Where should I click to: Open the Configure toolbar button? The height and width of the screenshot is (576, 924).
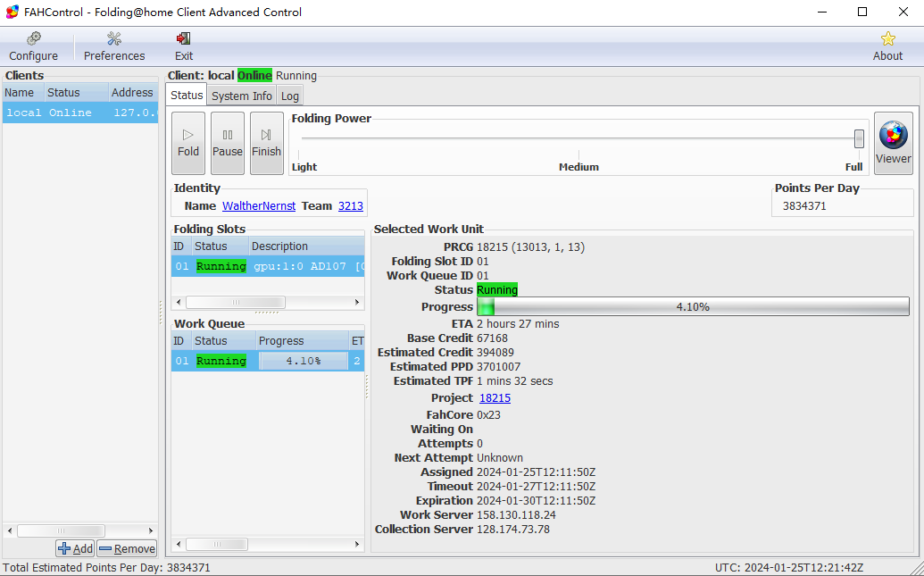click(34, 46)
